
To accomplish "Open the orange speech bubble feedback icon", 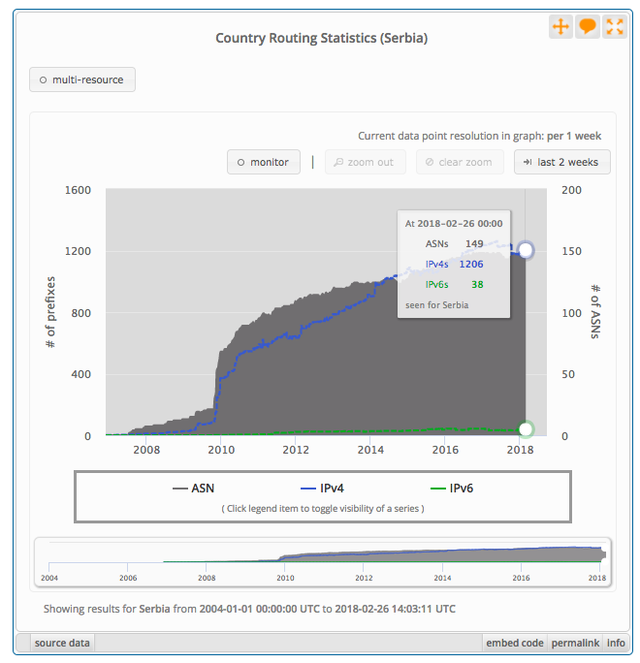I will (x=587, y=27).
